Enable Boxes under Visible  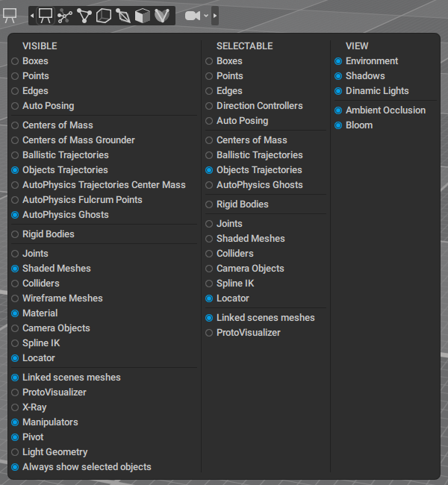[15, 61]
